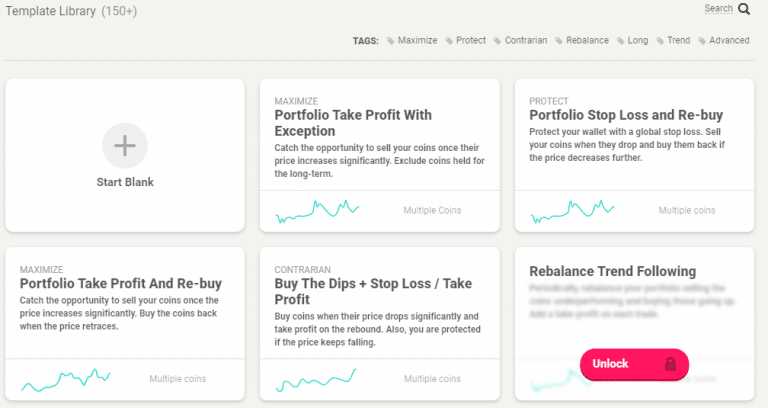Filter templates by Maximize tag
This screenshot has width=768, height=408.
coord(417,40)
